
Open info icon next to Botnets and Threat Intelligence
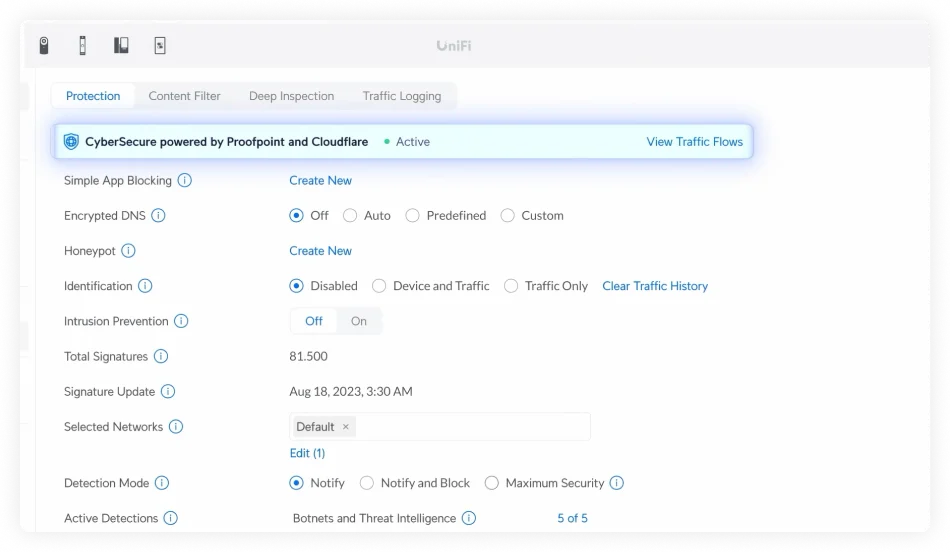coord(469,518)
